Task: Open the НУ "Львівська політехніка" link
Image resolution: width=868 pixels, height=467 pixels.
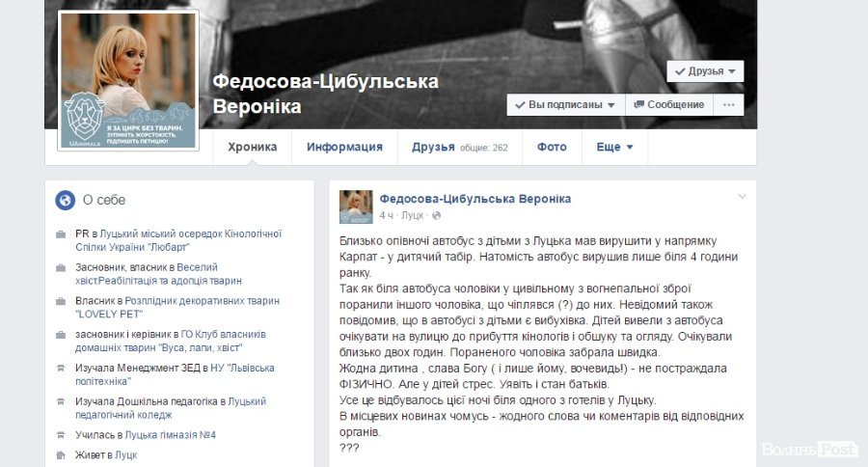Action: pos(175,375)
